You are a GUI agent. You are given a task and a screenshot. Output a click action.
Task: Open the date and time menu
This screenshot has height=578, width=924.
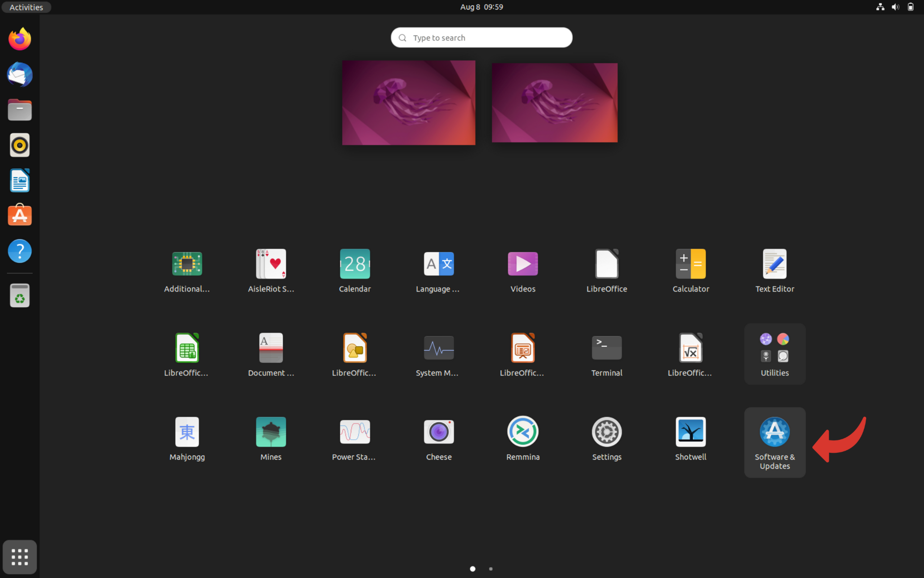[x=481, y=7]
